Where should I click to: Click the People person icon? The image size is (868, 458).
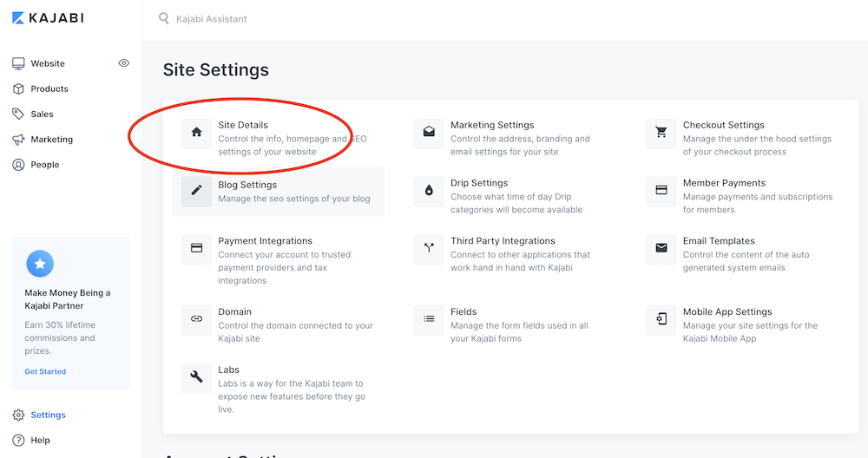(18, 165)
